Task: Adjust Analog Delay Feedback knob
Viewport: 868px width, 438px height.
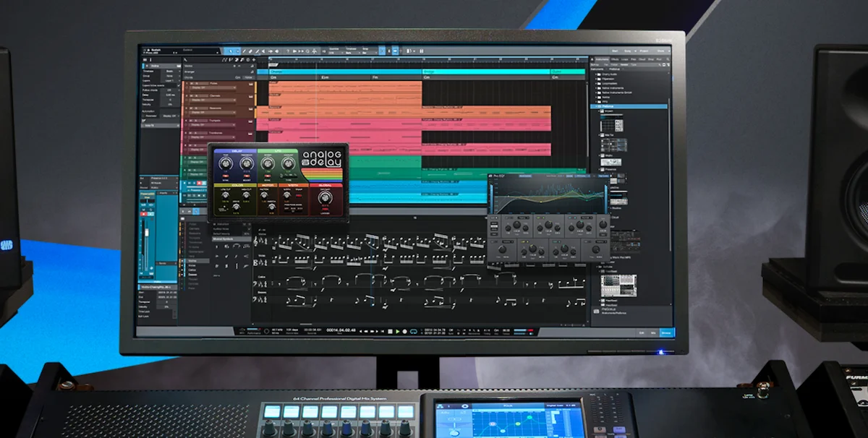Action: [x=247, y=164]
